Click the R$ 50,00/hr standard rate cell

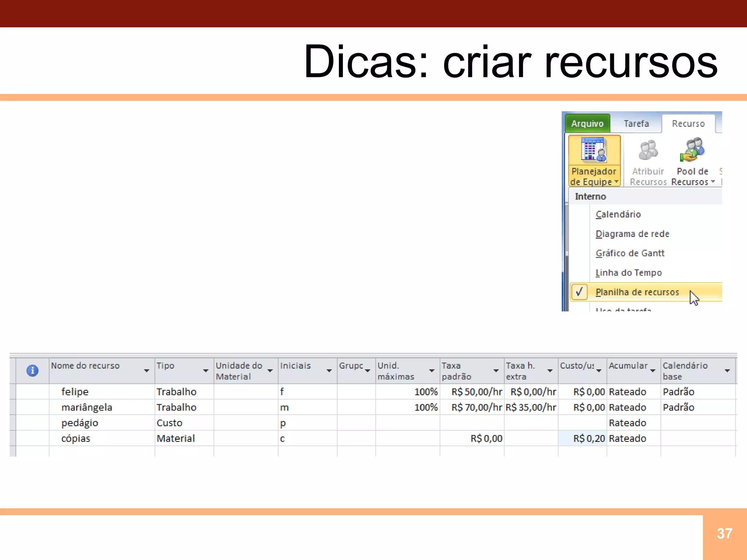click(472, 392)
